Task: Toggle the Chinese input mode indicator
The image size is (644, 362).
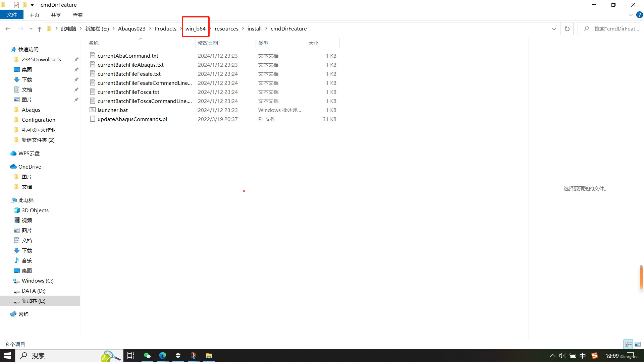Action: tap(583, 356)
